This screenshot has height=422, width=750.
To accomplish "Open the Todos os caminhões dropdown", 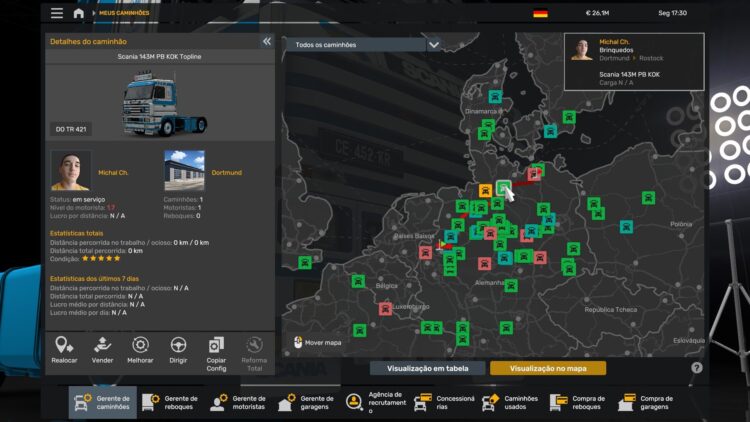I will [x=364, y=44].
